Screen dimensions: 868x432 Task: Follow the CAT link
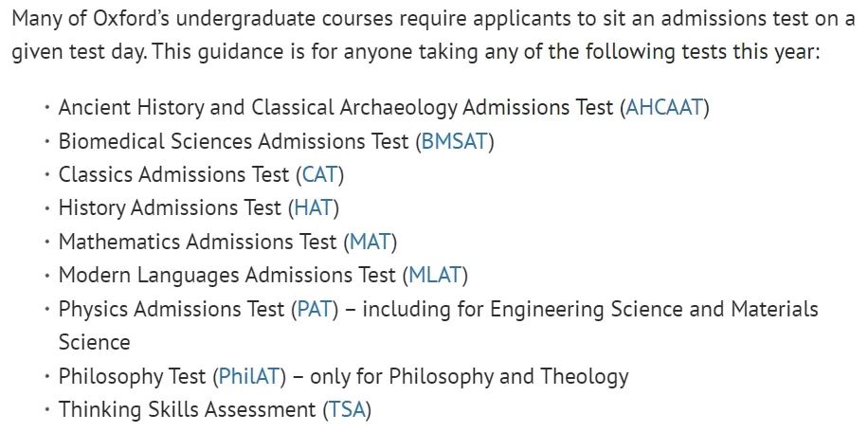coord(320,174)
